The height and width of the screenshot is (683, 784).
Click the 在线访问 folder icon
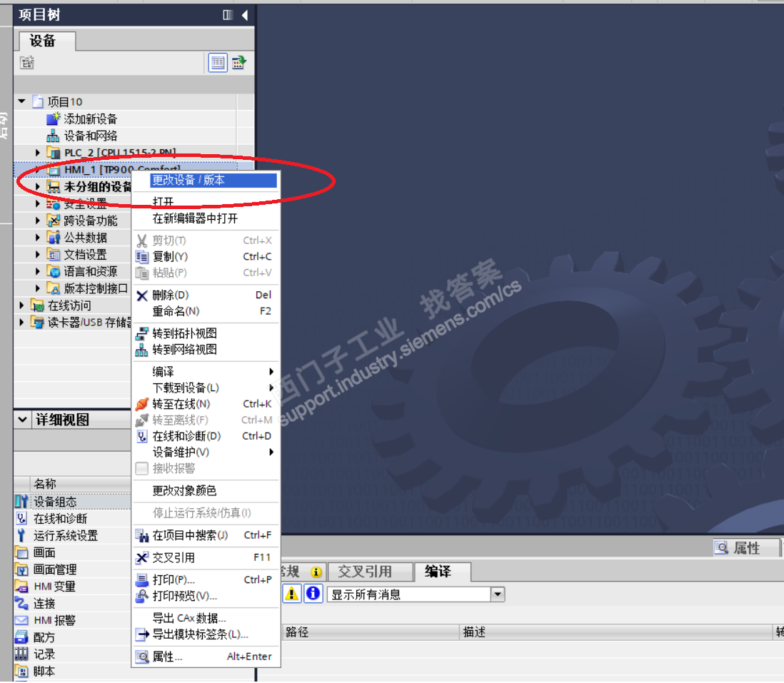point(37,305)
